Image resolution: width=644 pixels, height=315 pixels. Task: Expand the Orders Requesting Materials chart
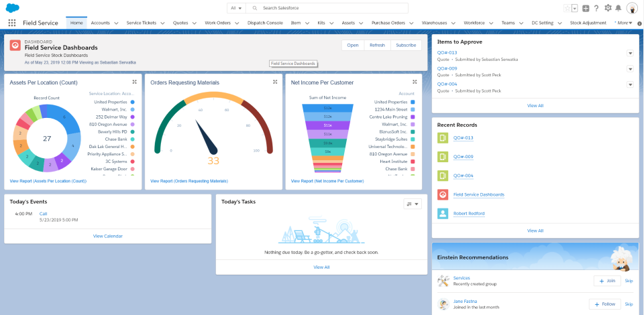click(x=275, y=82)
